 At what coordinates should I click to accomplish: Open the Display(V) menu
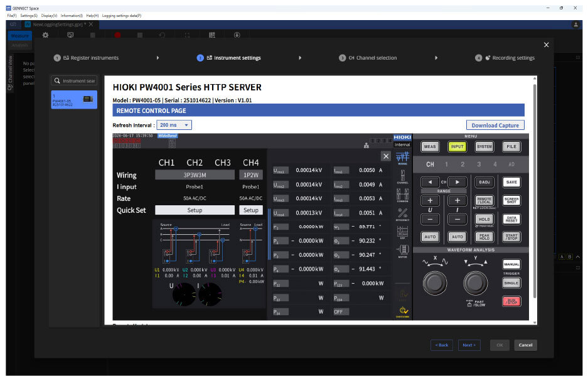click(49, 16)
